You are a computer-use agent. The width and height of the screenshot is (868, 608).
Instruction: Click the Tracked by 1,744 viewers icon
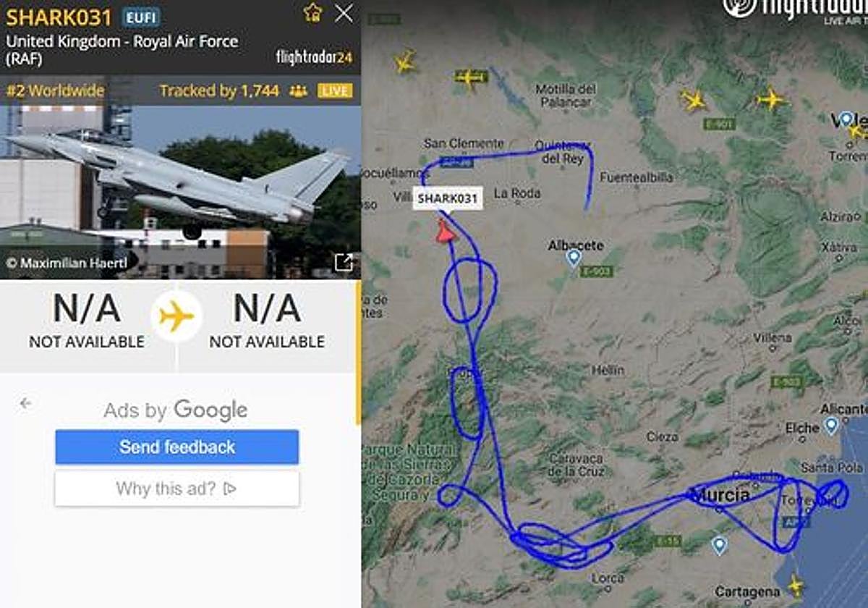click(298, 91)
